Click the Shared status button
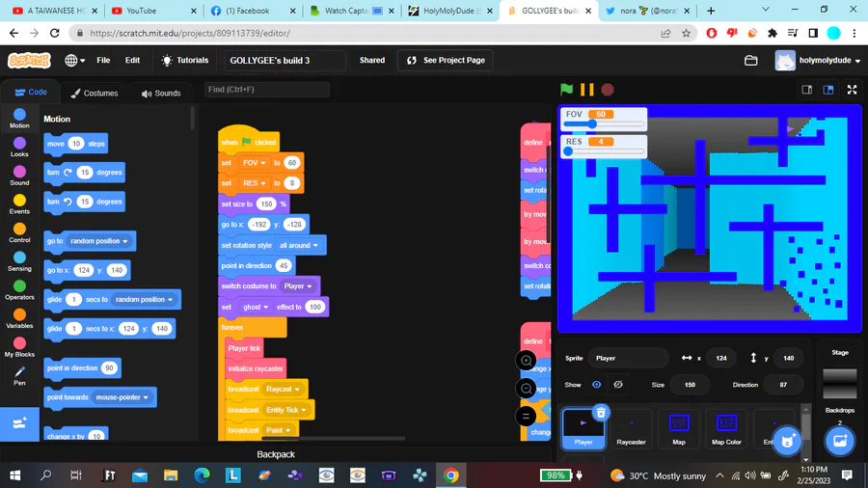 tap(372, 61)
